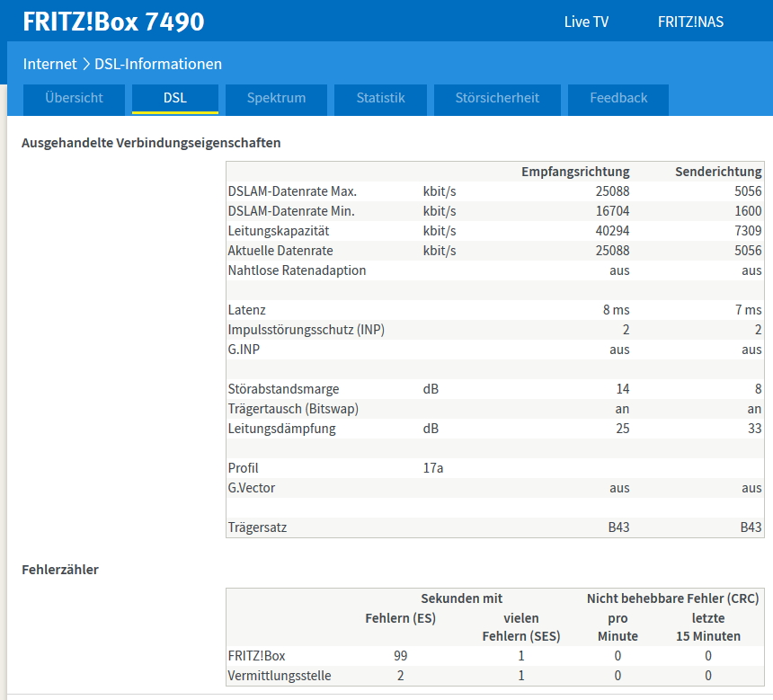Click the 25 receive attenuation value

pos(623,429)
